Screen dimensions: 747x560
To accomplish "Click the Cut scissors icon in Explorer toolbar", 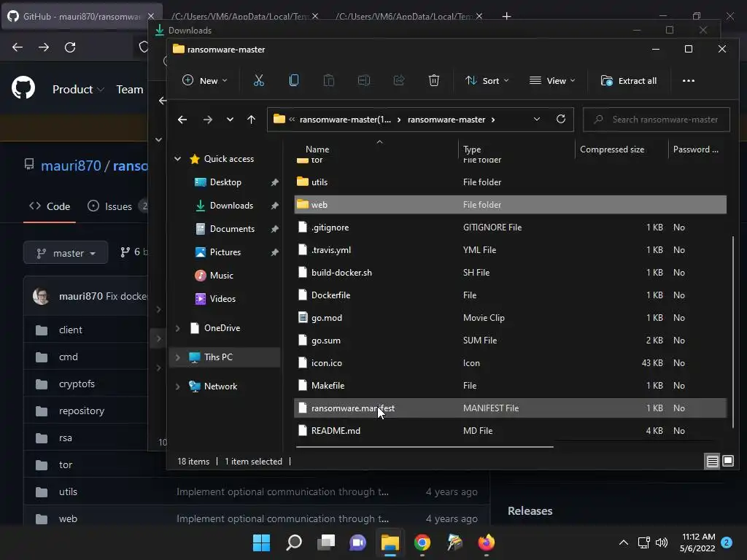I will coord(259,80).
